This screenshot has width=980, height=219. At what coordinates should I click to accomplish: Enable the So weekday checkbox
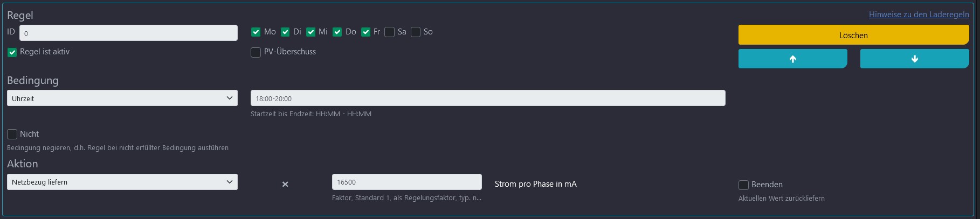(x=416, y=32)
